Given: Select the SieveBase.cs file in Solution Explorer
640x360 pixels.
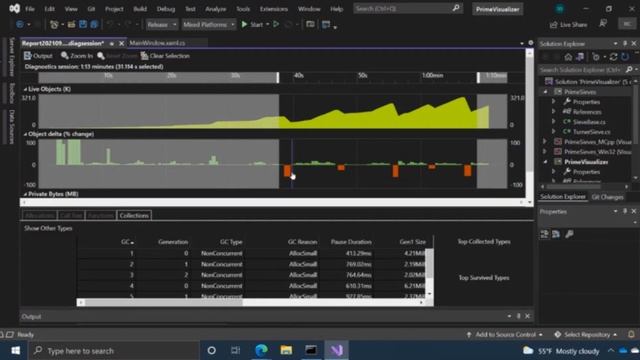Looking at the screenshot, I should click(589, 122).
